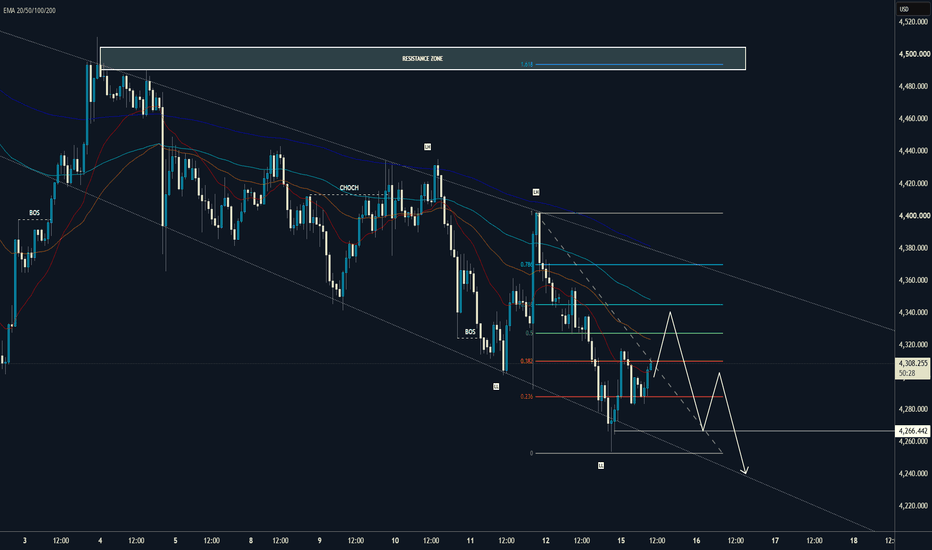Select the 0.5 Fibonacci level label
932x550 pixels.
click(529, 333)
